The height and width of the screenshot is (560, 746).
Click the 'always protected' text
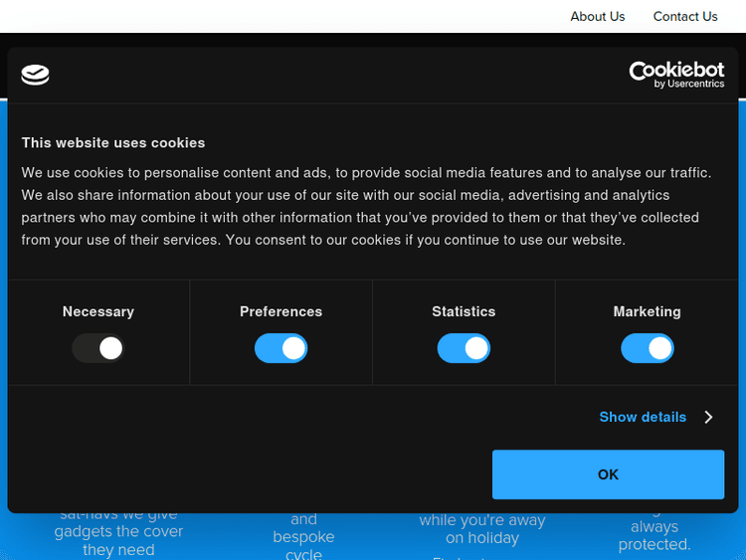pyautogui.click(x=654, y=535)
